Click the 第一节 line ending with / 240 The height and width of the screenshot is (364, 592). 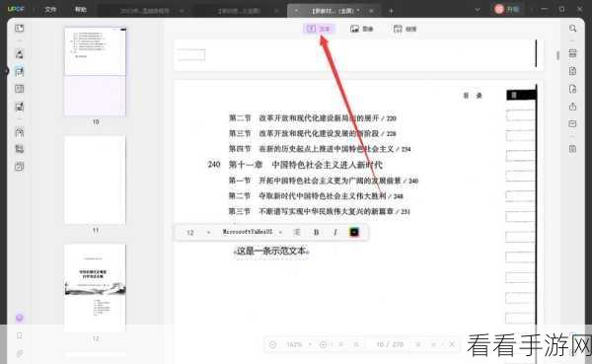click(324, 181)
